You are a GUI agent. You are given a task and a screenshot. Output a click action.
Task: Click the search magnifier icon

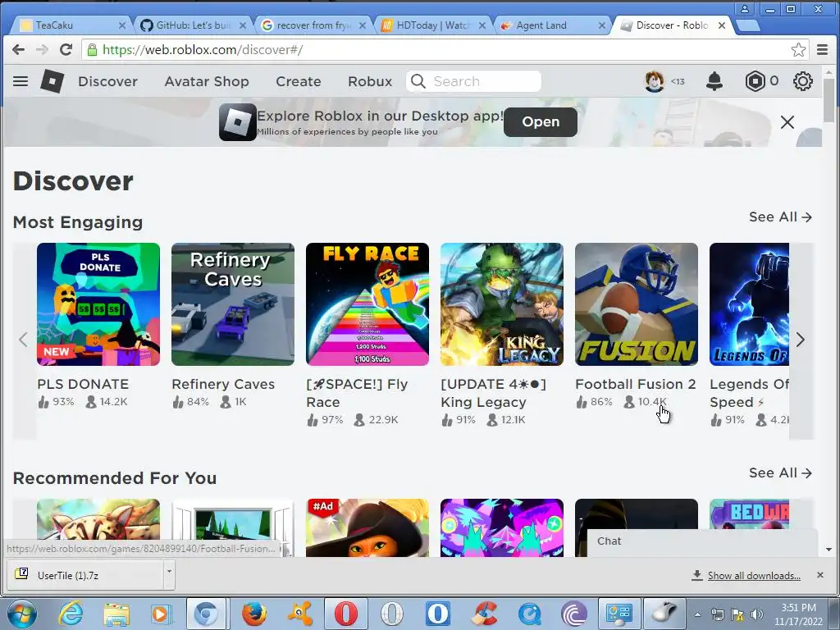(x=418, y=81)
